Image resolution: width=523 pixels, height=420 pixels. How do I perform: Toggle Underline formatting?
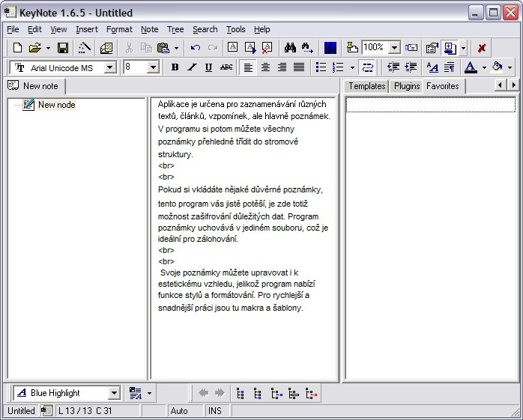pos(208,67)
